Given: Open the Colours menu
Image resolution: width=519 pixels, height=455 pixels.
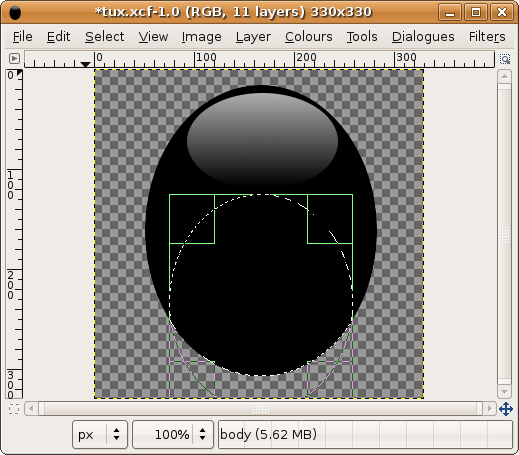Looking at the screenshot, I should click(x=309, y=37).
